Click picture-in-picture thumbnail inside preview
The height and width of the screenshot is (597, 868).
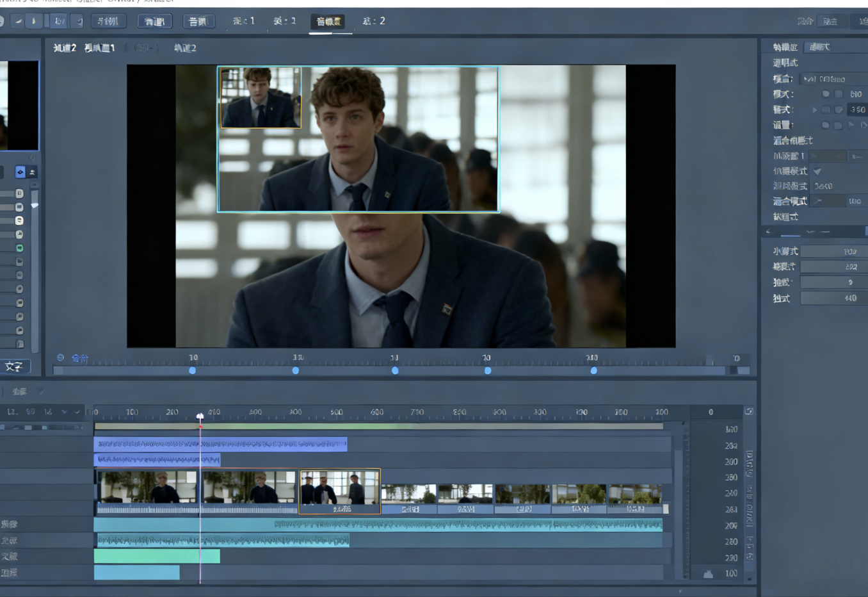[261, 97]
